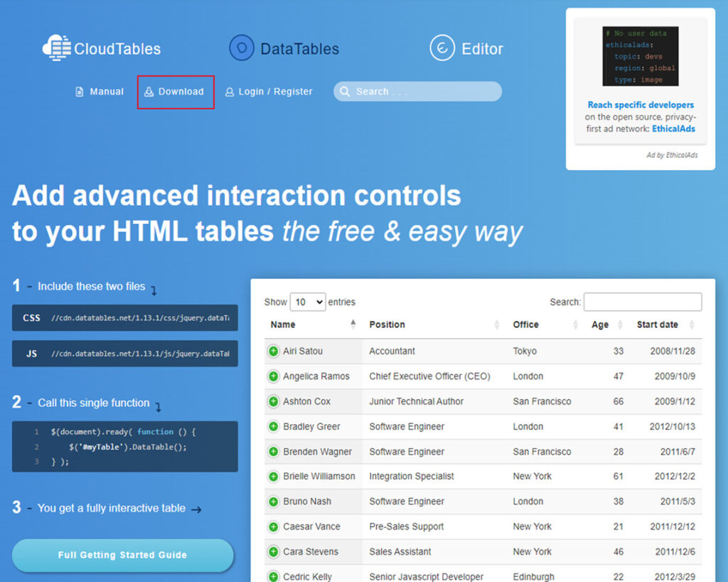Open the Show entries count dropdown
Viewport: 728px width, 582px height.
[308, 302]
